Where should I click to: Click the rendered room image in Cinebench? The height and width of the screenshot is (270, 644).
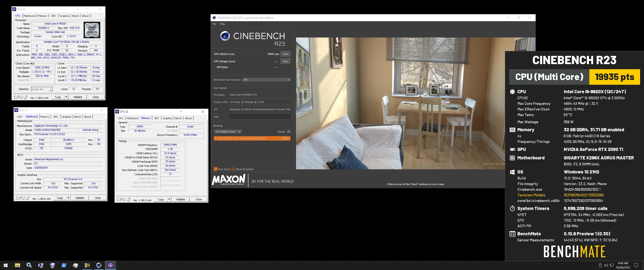point(400,103)
